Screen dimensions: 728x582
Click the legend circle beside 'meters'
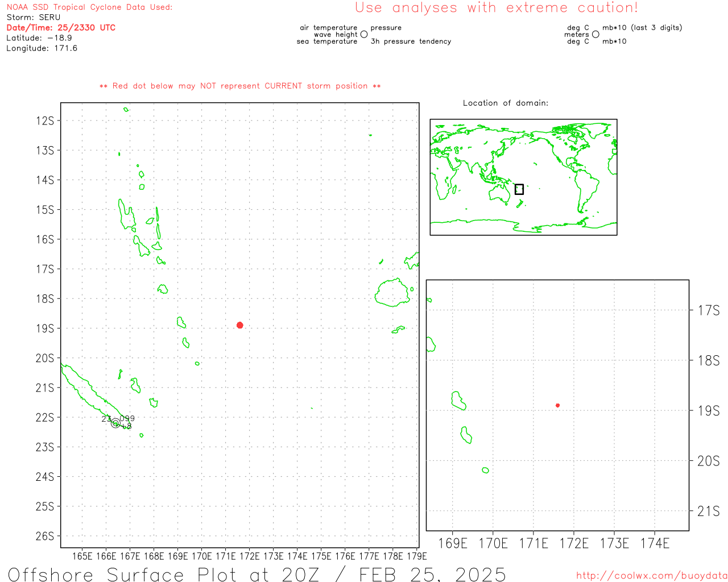[595, 34]
